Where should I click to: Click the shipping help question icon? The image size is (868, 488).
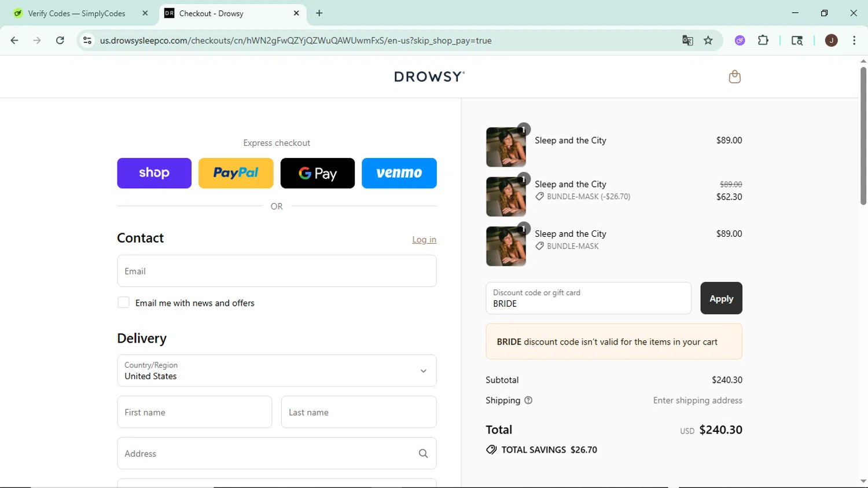coord(528,400)
